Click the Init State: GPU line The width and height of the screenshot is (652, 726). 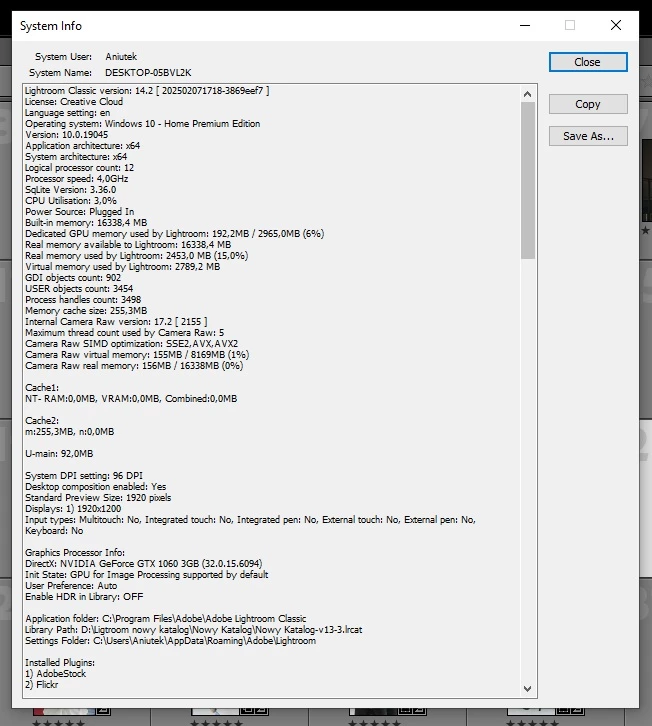[147, 575]
